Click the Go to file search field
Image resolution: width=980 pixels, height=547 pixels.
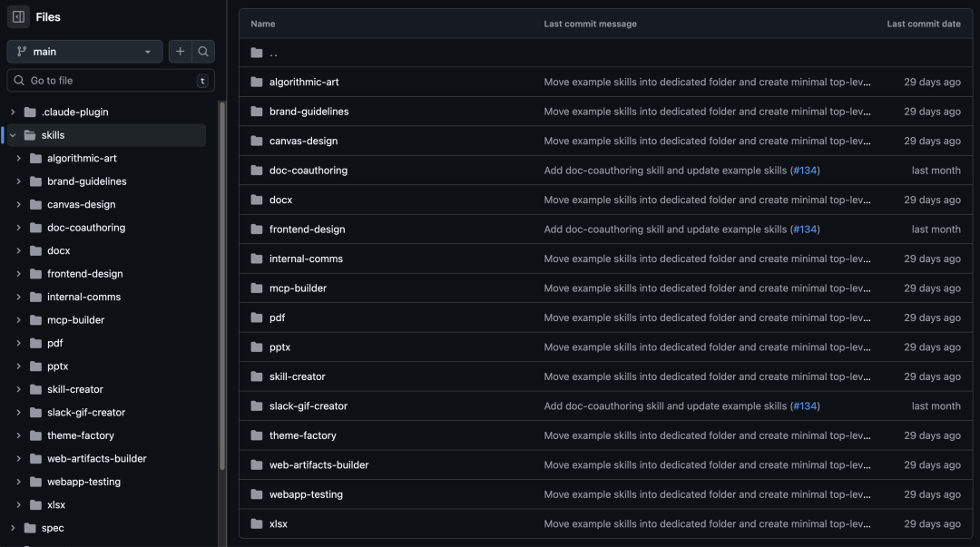pos(111,81)
